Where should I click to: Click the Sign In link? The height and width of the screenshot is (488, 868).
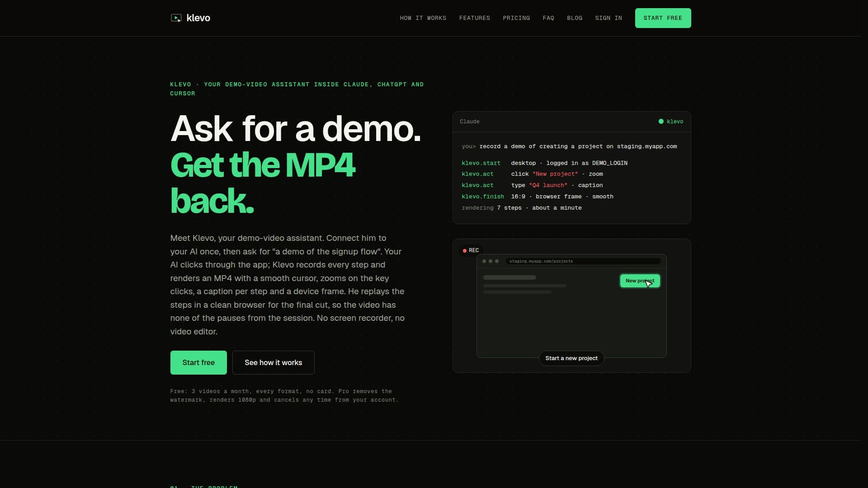coord(609,18)
